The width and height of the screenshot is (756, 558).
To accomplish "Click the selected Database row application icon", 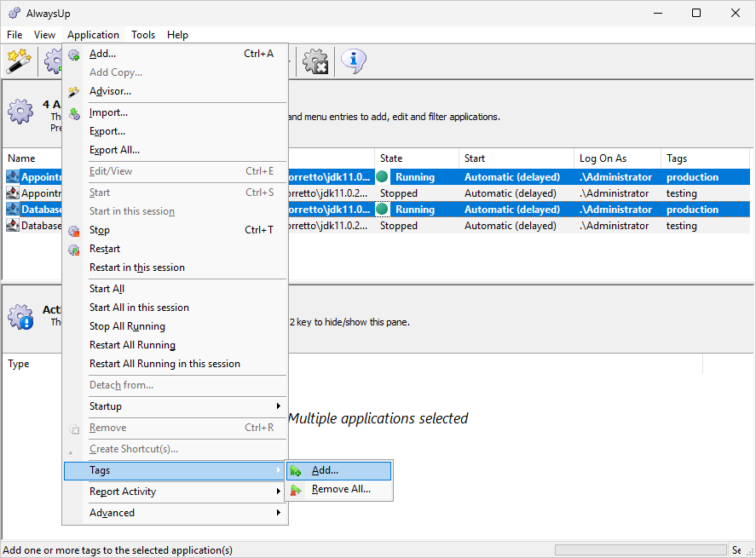I will (13, 209).
